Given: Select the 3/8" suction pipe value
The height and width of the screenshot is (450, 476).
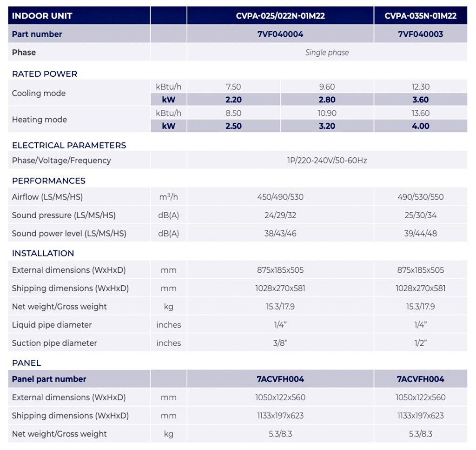Looking at the screenshot, I should click(x=280, y=343).
